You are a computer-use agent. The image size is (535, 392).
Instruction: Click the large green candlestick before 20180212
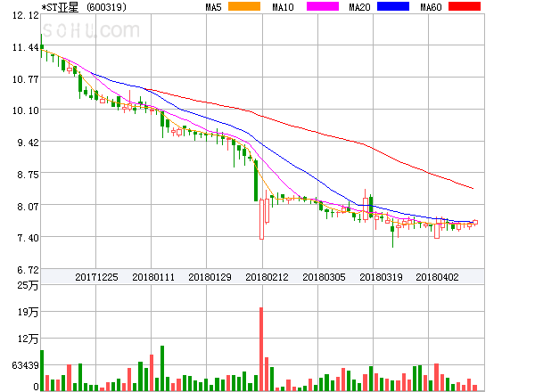(256, 181)
